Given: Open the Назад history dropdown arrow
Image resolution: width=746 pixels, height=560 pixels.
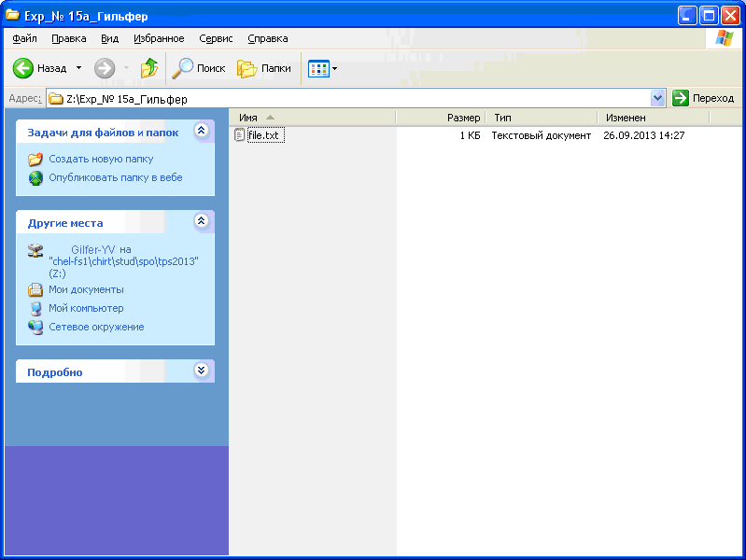Looking at the screenshot, I should coord(79,68).
